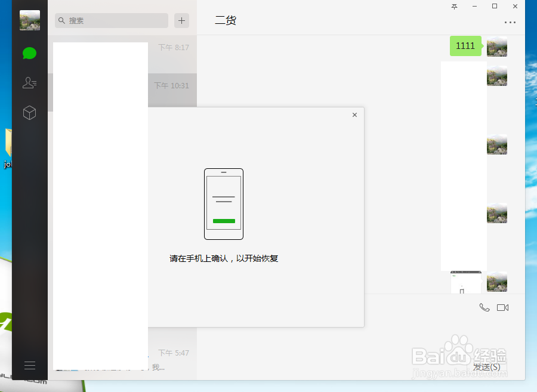Screen dimensions: 537x392
Task: Start a video call with 二货
Action: (502, 307)
